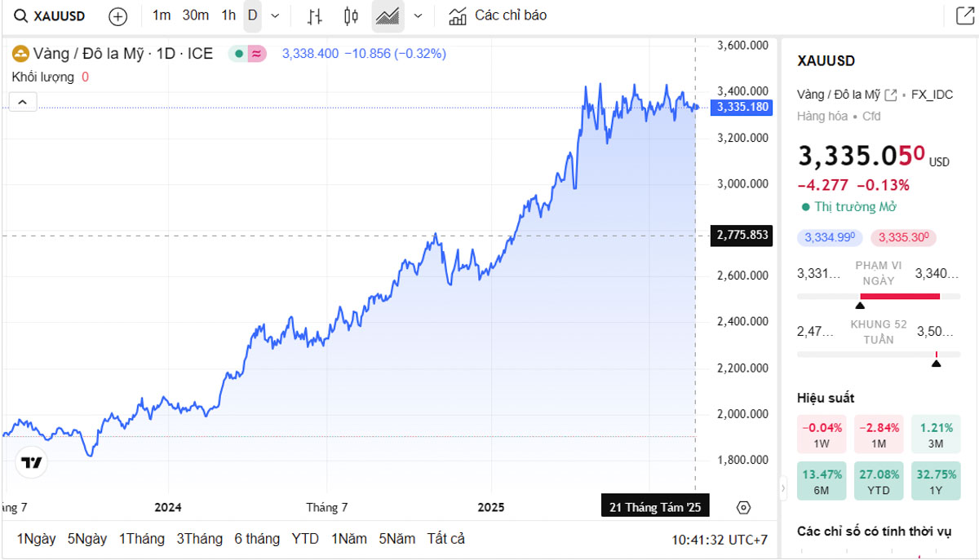Expand the chart type dropdown chevron

[x=419, y=15]
